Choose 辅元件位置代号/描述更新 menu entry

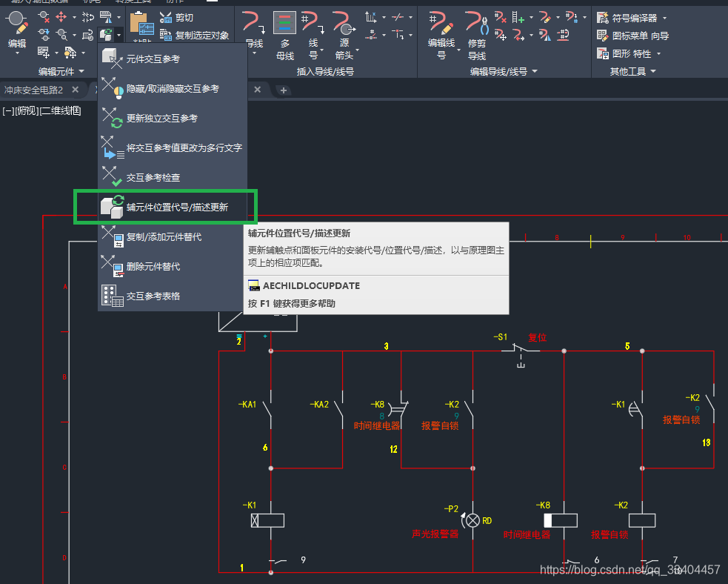tap(173, 208)
